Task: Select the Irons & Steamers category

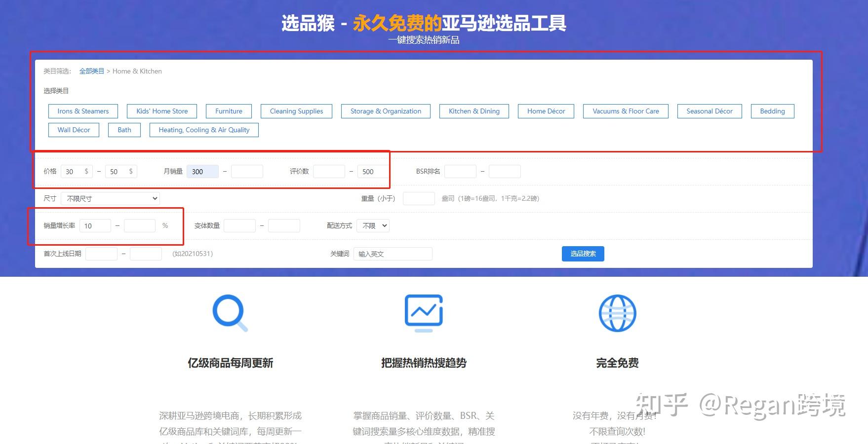Action: 83,111
